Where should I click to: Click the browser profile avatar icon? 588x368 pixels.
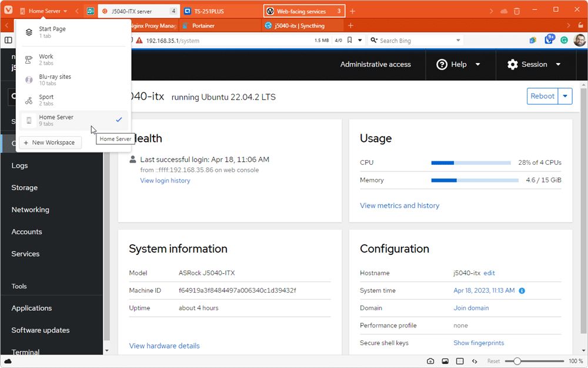click(x=579, y=39)
